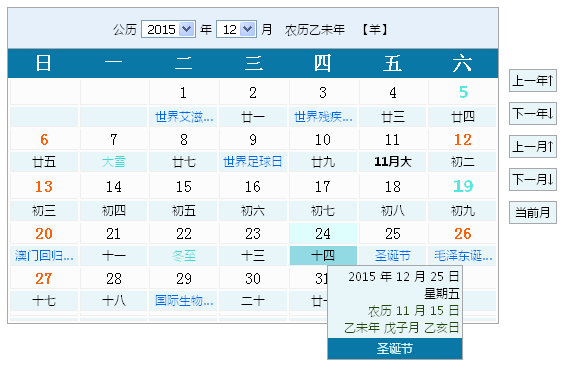Viewport: 566px width, 373px height.
Task: Click the 四 weekday header
Action: point(322,63)
